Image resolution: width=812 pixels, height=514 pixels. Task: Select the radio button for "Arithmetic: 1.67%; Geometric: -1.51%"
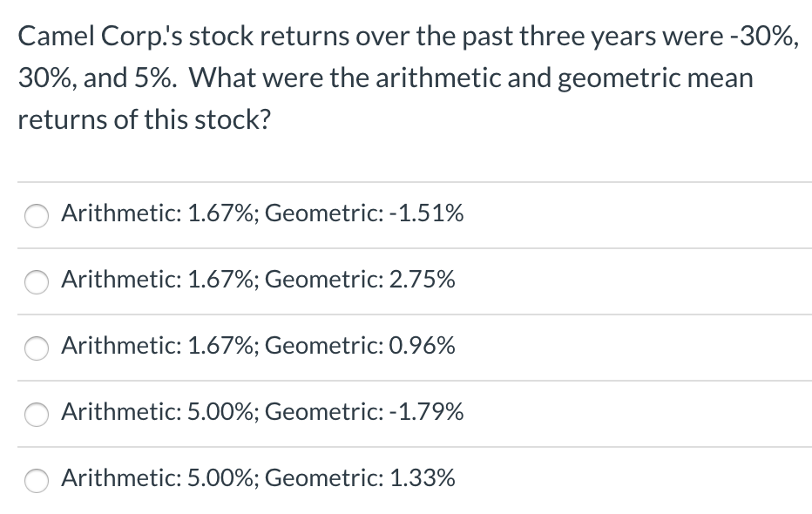tap(36, 215)
